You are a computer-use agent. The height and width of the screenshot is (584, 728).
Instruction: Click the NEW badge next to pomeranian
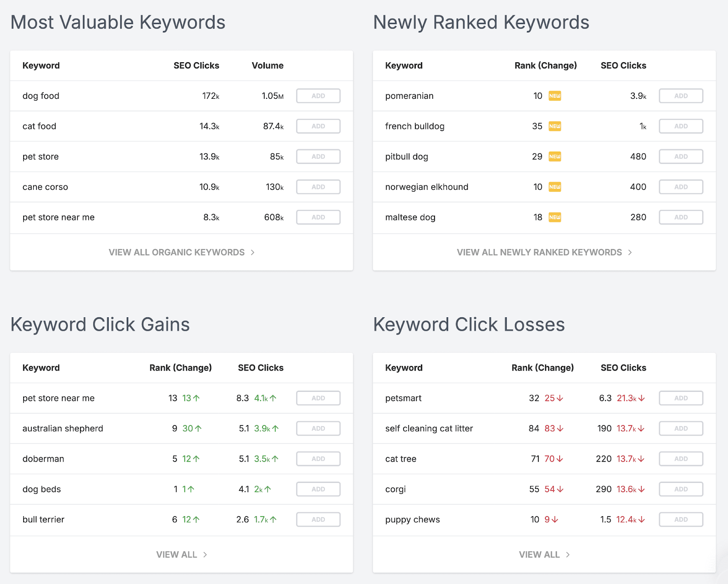pyautogui.click(x=555, y=96)
